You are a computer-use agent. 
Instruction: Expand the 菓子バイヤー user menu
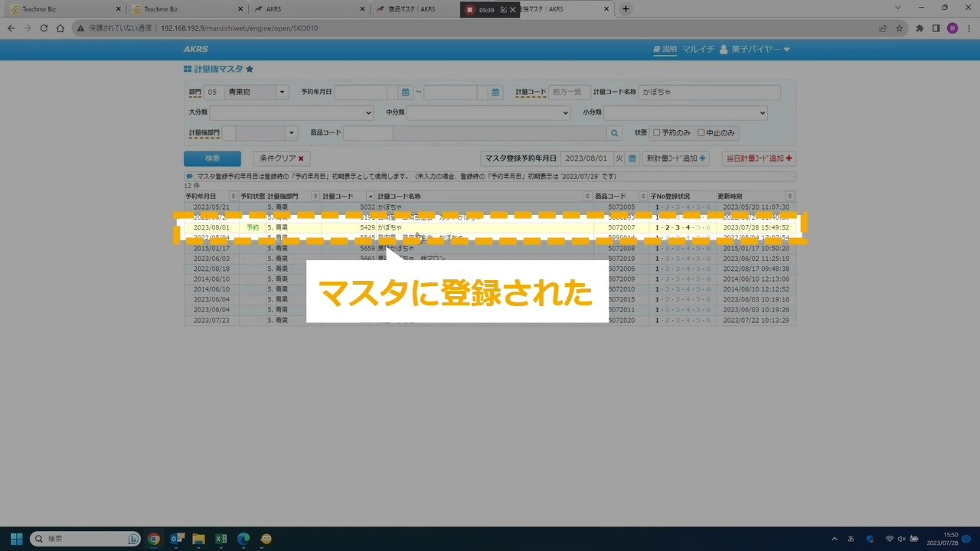755,50
